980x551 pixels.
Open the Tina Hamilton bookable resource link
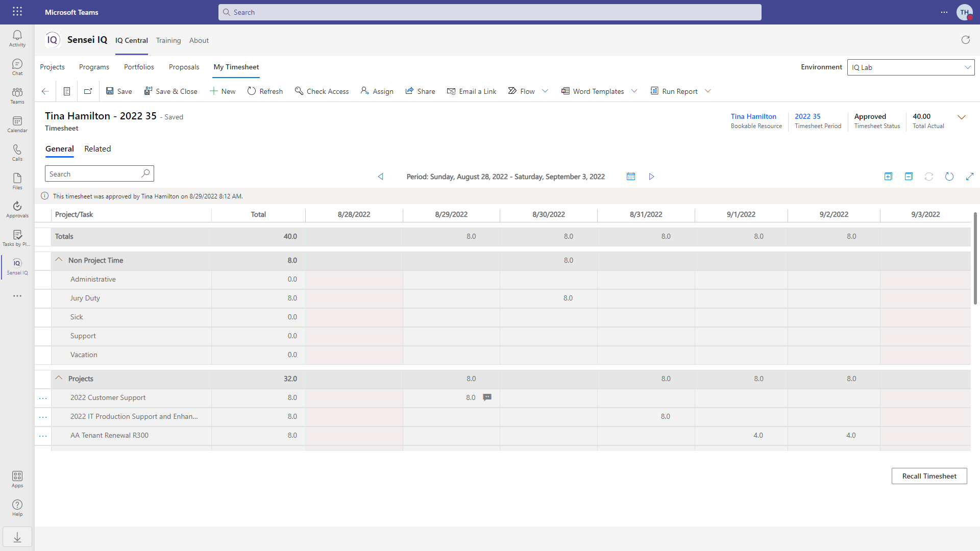[753, 116]
